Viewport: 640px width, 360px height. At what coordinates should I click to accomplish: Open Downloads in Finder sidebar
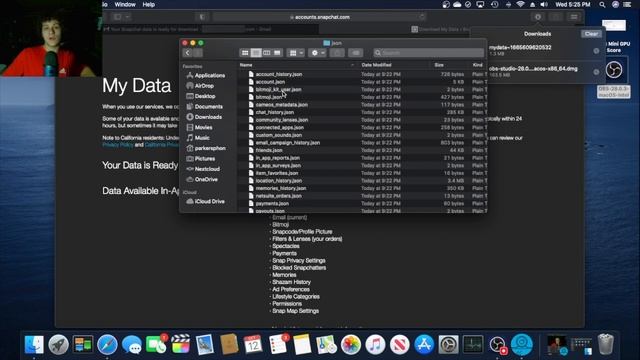204,117
